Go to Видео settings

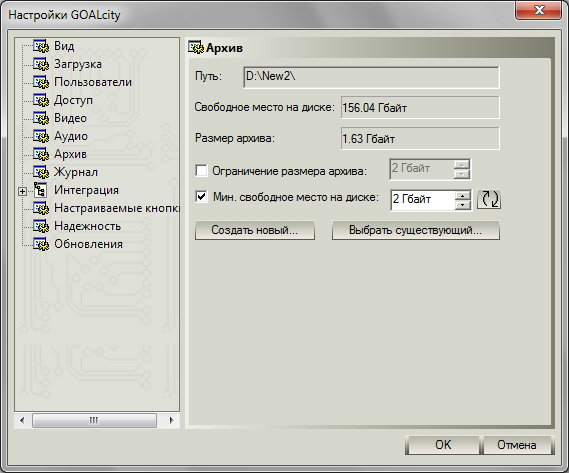tap(70, 118)
